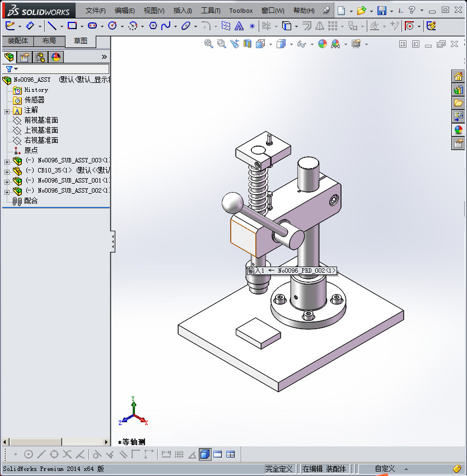The image size is (467, 476).
Task: Click the tree horizontal scrollbar right arrow
Action: (106, 442)
